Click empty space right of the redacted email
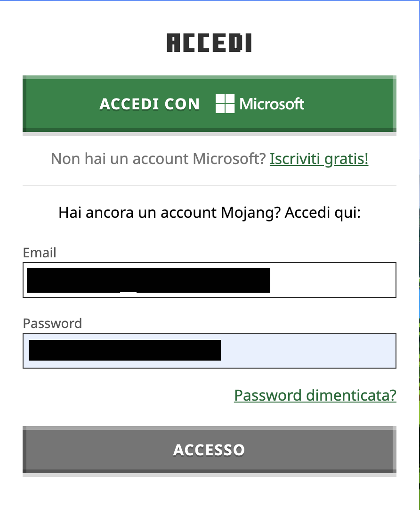Image resolution: width=420 pixels, height=510 pixels. coord(332,280)
